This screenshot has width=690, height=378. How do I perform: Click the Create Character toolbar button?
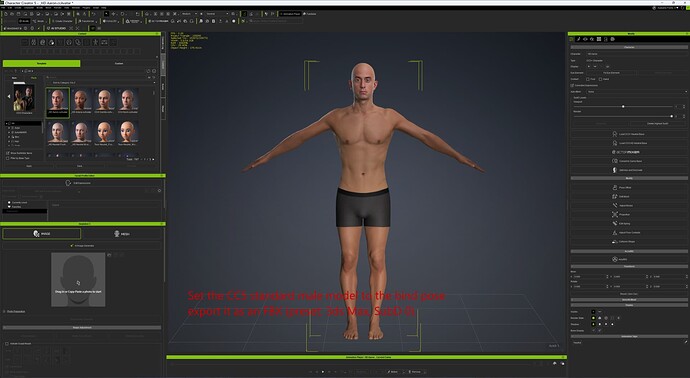click(x=62, y=21)
